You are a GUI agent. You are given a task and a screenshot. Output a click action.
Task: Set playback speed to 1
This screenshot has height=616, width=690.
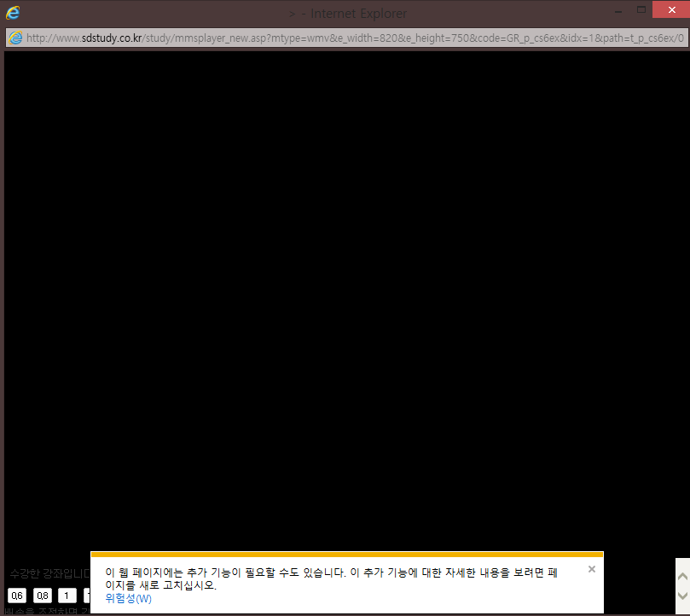pyautogui.click(x=67, y=596)
